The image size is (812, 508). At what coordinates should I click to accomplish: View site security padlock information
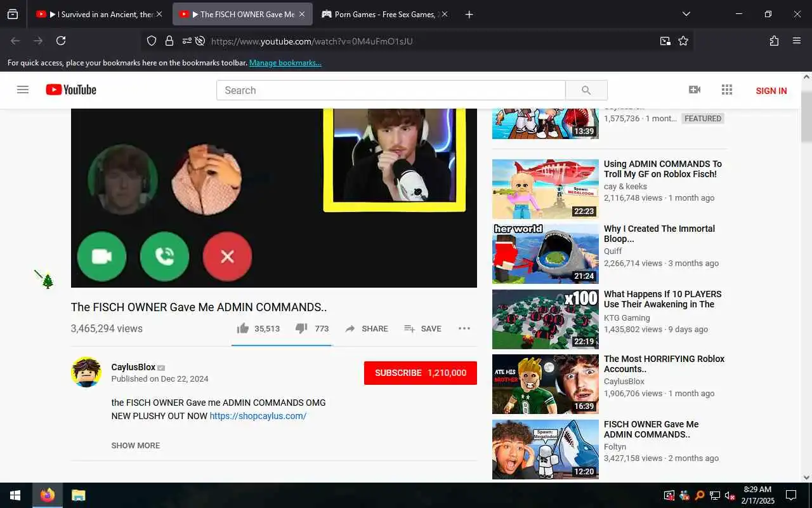(x=169, y=41)
